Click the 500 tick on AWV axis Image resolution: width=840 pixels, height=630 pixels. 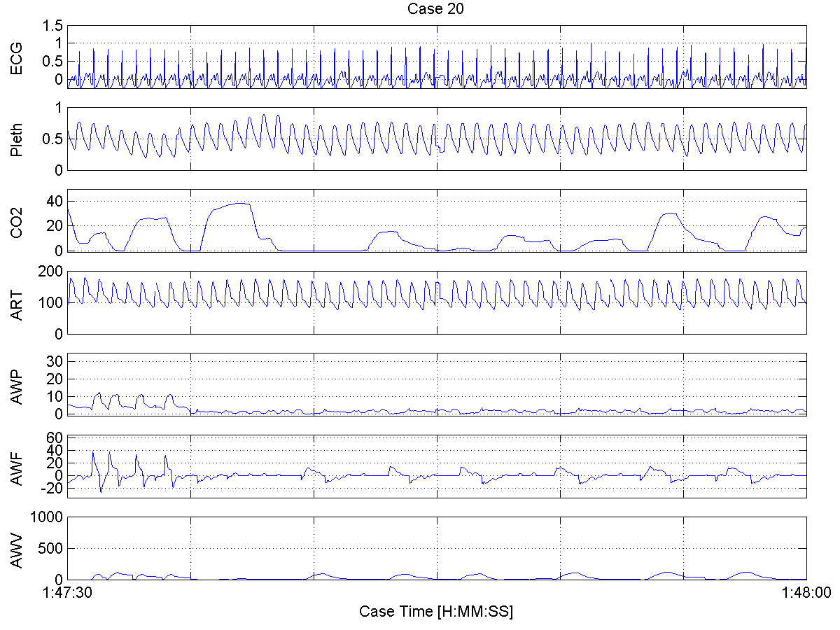(52, 549)
